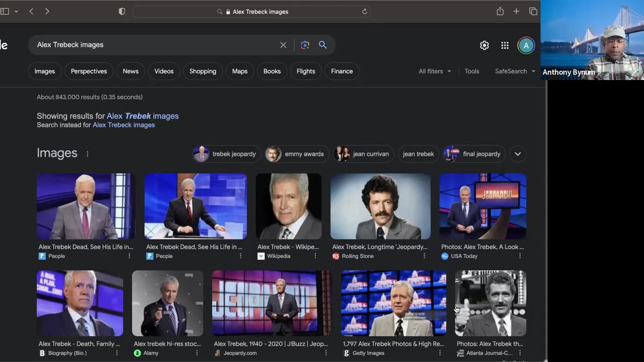The image size is (644, 362).
Task: Clear the search box with the X icon
Action: click(x=283, y=45)
